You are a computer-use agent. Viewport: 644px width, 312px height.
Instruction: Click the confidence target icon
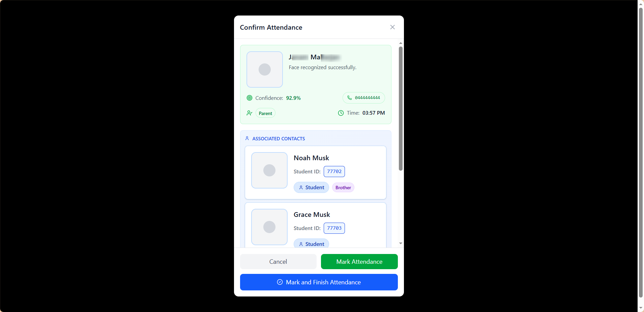[x=250, y=98]
